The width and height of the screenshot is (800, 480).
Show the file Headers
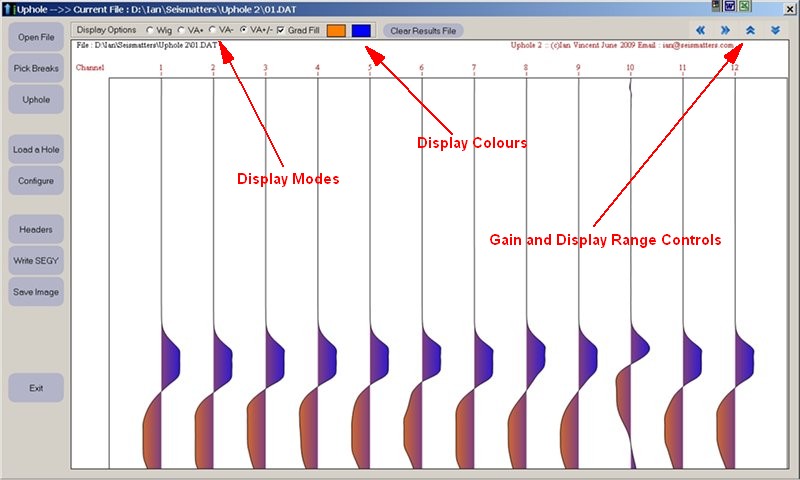point(36,230)
